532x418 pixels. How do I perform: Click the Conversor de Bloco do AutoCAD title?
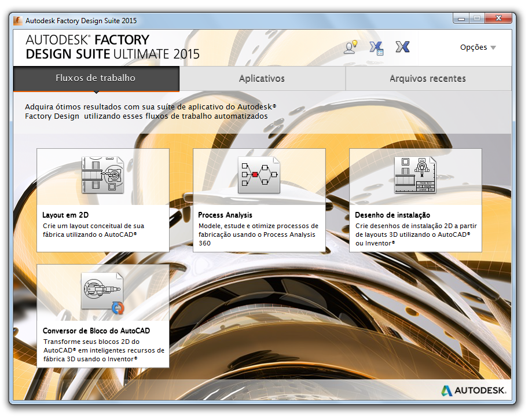pos(96,331)
